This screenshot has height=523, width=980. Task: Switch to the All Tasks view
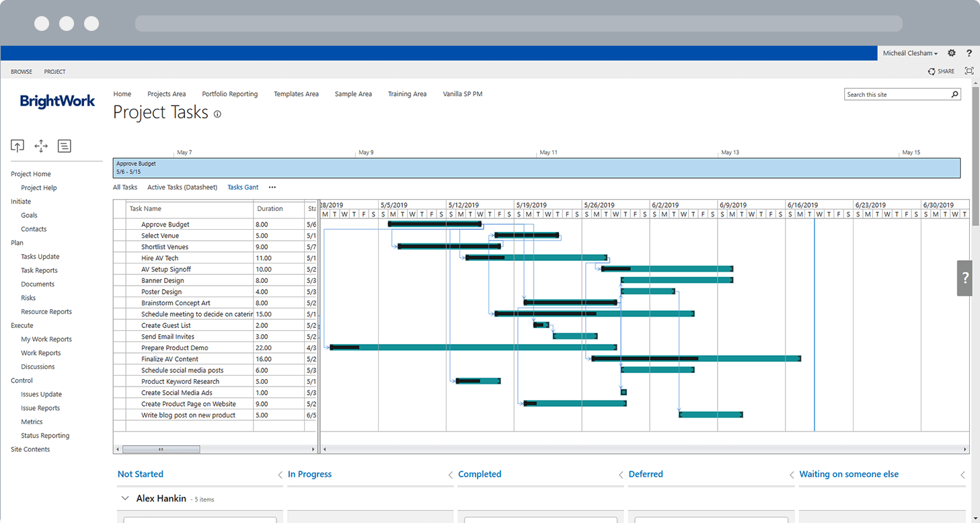[125, 188]
